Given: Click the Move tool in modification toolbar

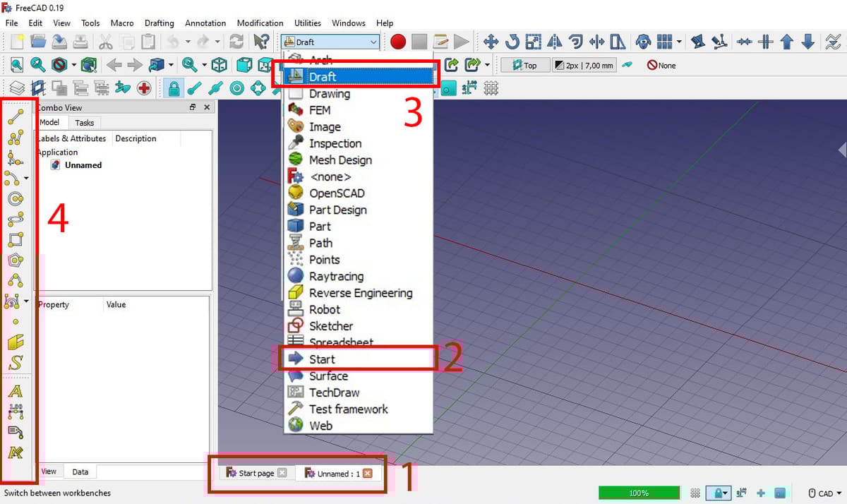Looking at the screenshot, I should (x=491, y=42).
